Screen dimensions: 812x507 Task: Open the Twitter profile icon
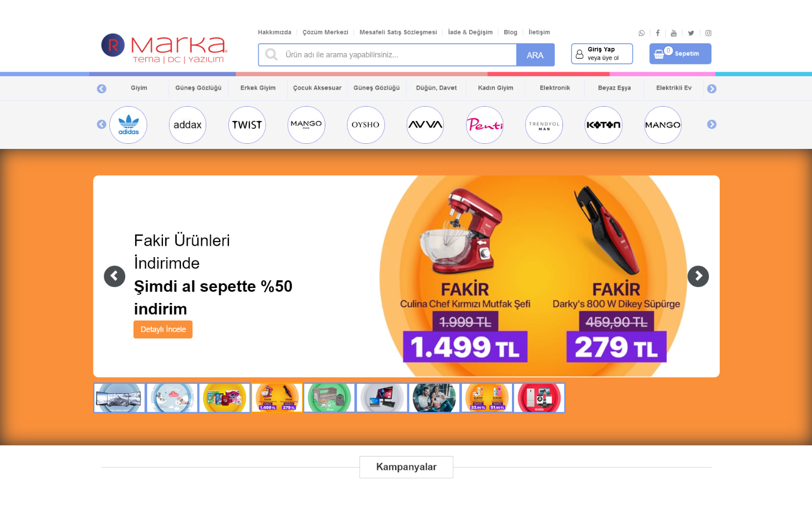pyautogui.click(x=691, y=33)
